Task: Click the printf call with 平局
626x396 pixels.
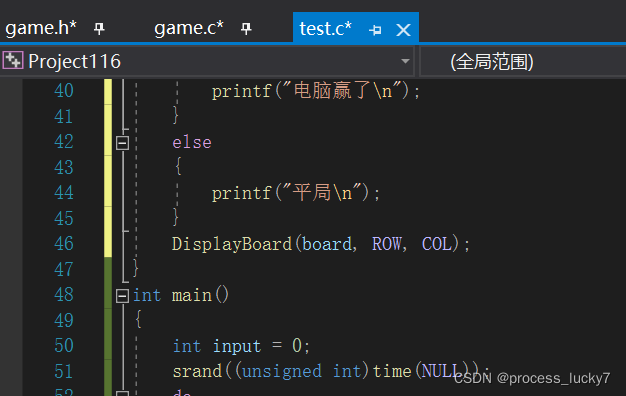Action: [295, 193]
